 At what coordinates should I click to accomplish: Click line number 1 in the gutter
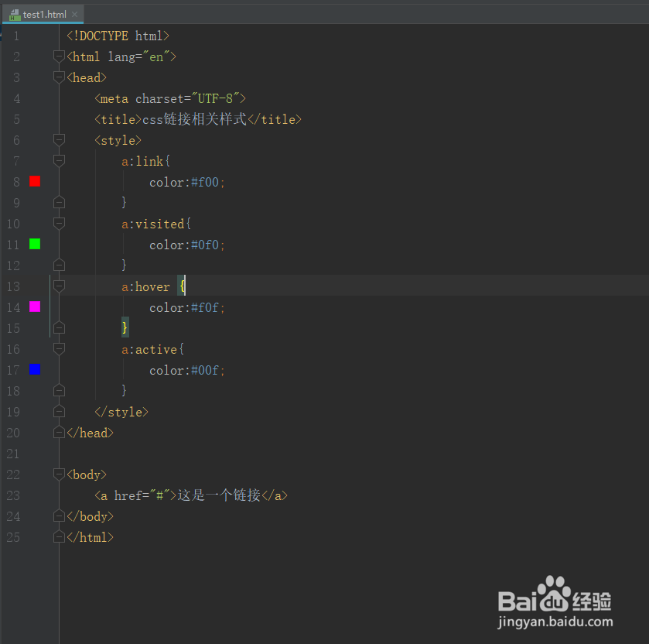(x=16, y=36)
